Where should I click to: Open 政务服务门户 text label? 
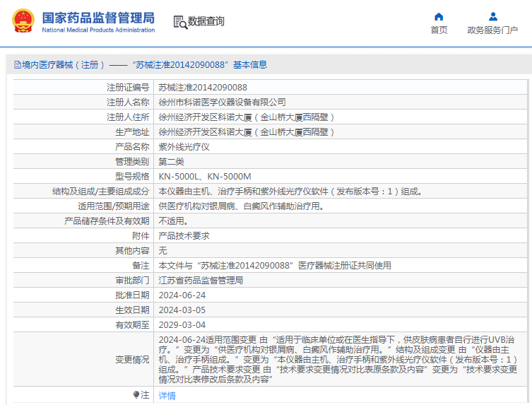tap(492, 30)
